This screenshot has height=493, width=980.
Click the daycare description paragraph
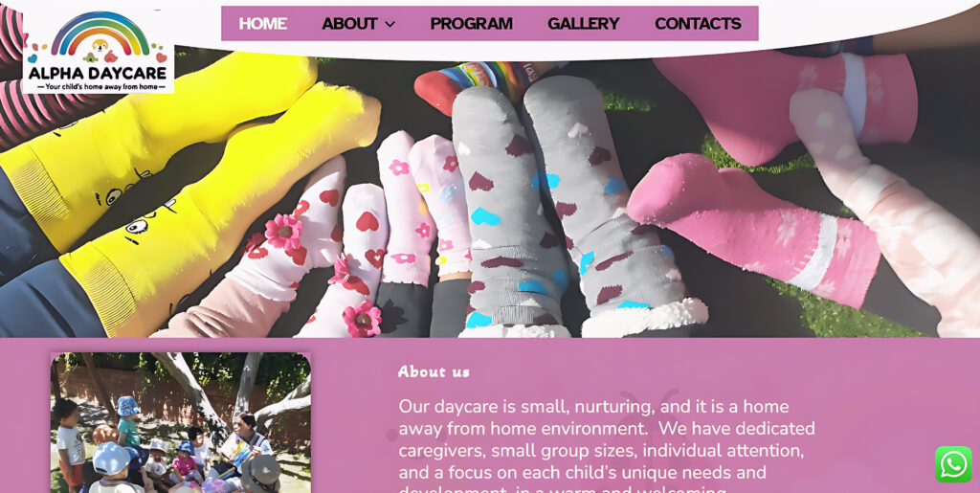(607, 445)
